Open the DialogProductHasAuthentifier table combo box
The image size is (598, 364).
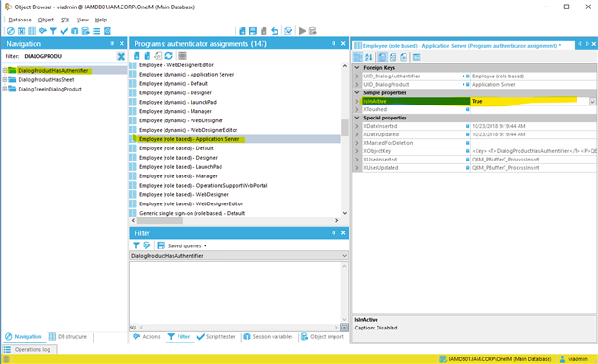tap(239, 256)
